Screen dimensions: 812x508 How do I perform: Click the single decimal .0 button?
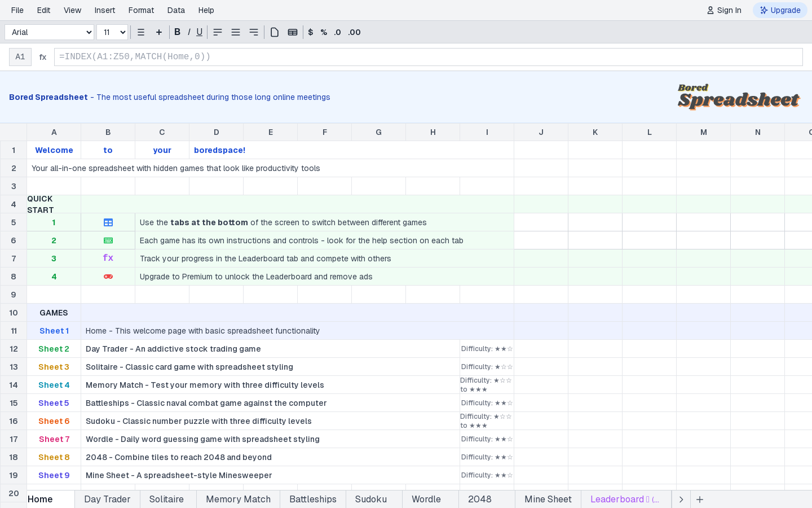pos(337,32)
